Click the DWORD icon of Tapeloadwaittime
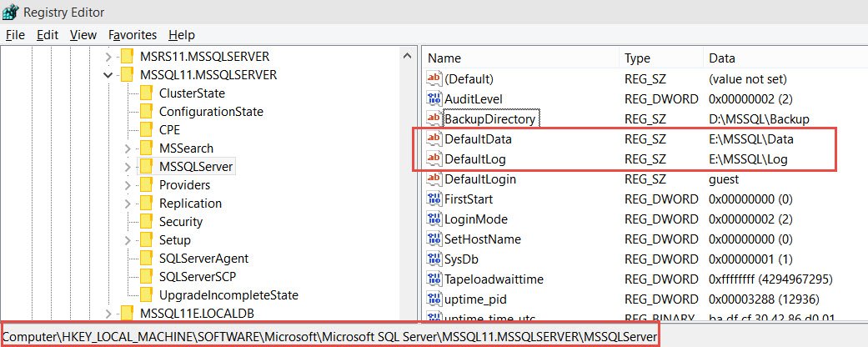The height and width of the screenshot is (347, 868). pos(434,279)
